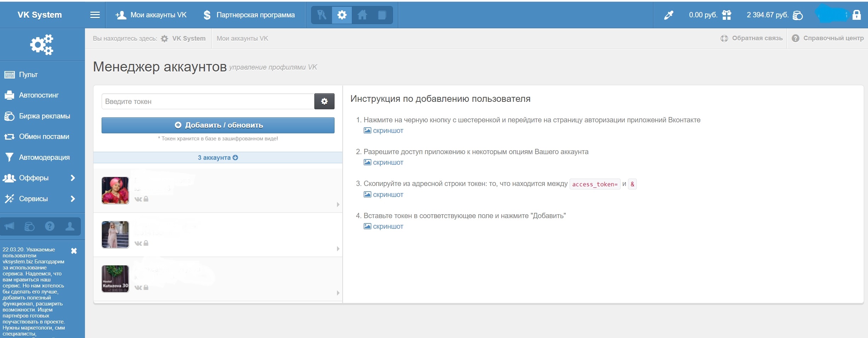Click VK icon on the staircase woman account
The image size is (868, 338).
coord(138,243)
